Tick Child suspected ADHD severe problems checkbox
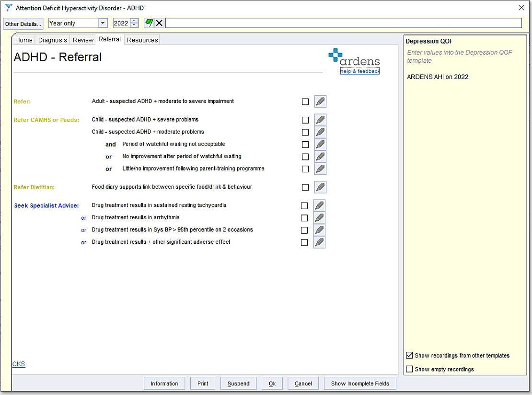Image resolution: width=532 pixels, height=395 pixels. pyautogui.click(x=305, y=120)
